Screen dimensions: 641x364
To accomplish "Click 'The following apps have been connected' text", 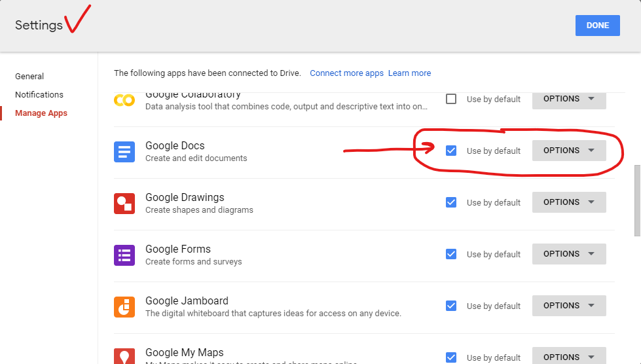I will (x=208, y=73).
